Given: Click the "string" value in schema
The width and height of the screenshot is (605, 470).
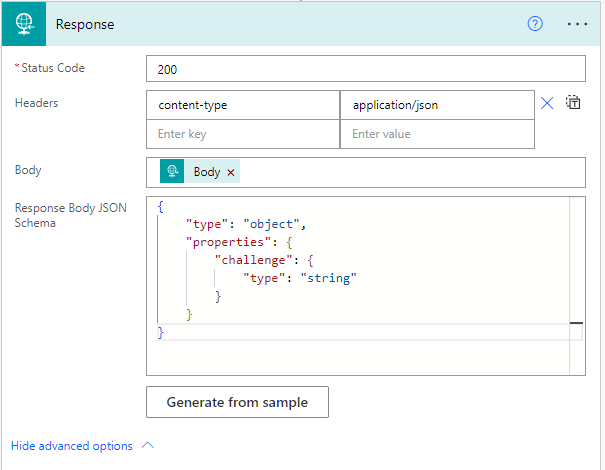Looking at the screenshot, I should (328, 278).
